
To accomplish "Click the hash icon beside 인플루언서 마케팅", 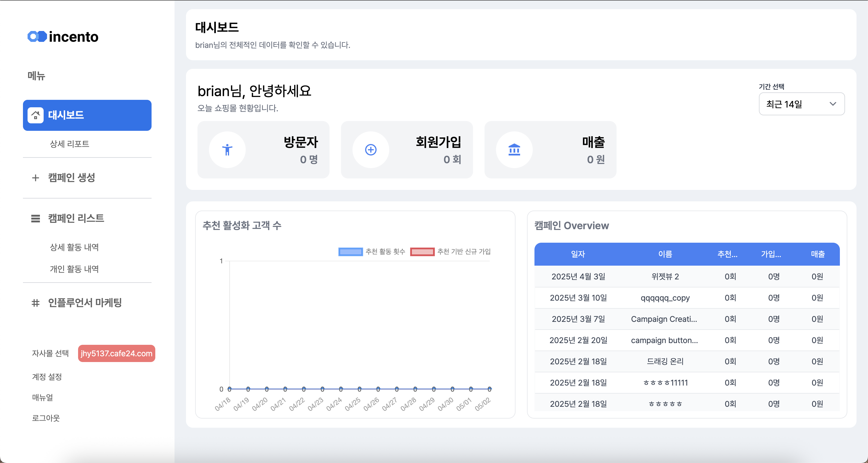I will pos(35,303).
